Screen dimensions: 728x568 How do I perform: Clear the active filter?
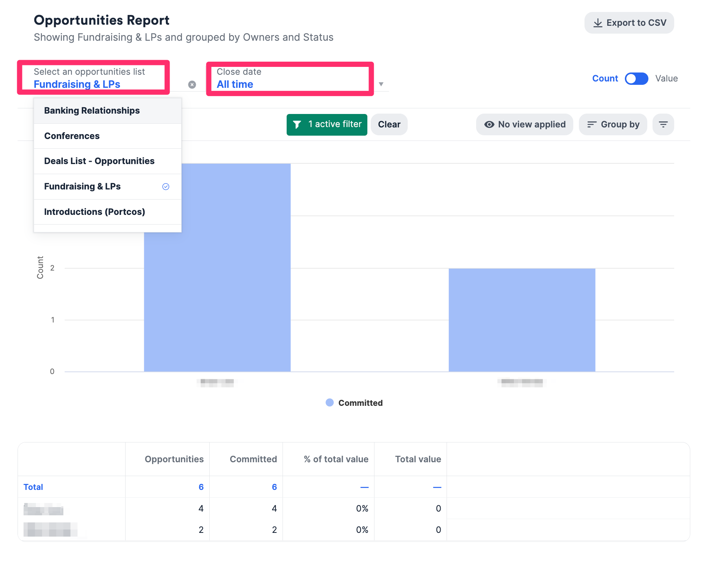[x=389, y=124]
